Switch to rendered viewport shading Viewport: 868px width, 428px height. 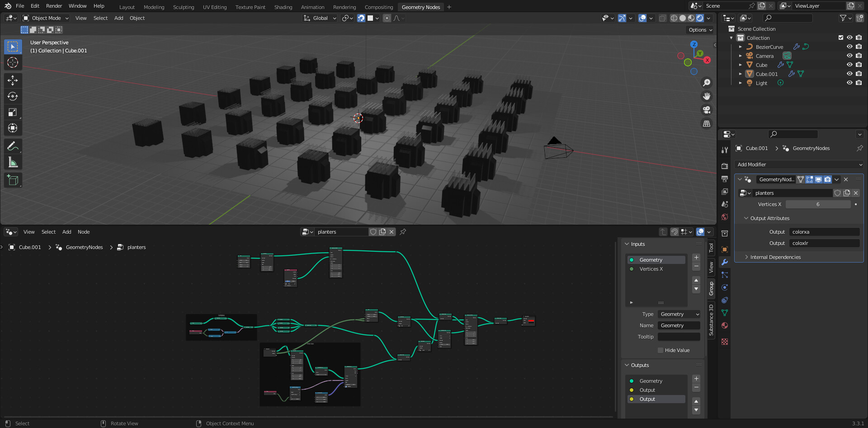coord(700,18)
